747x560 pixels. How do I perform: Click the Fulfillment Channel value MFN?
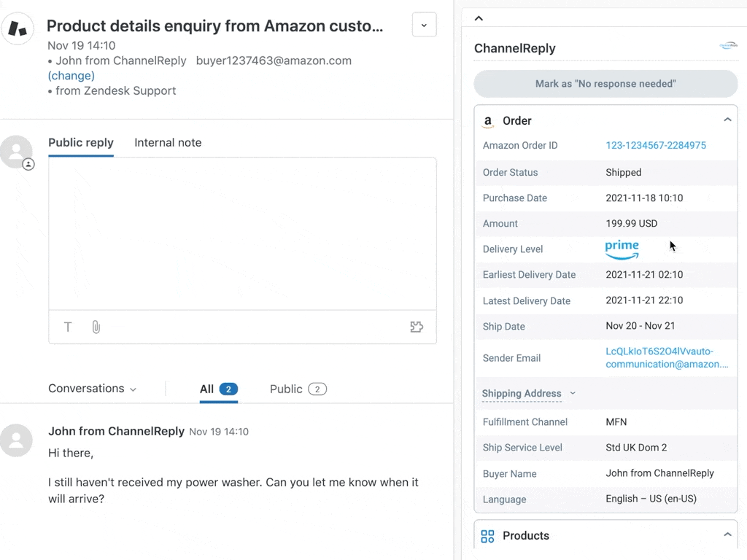pyautogui.click(x=616, y=422)
